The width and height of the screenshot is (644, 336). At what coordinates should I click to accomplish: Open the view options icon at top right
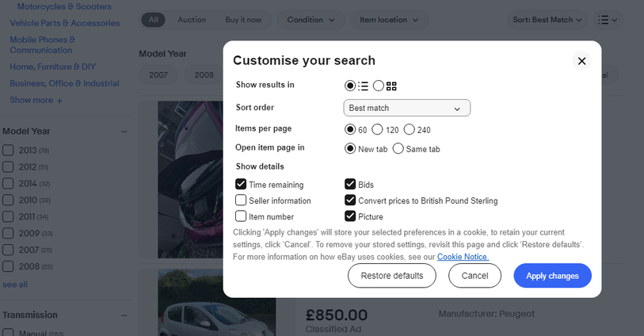coord(607,20)
